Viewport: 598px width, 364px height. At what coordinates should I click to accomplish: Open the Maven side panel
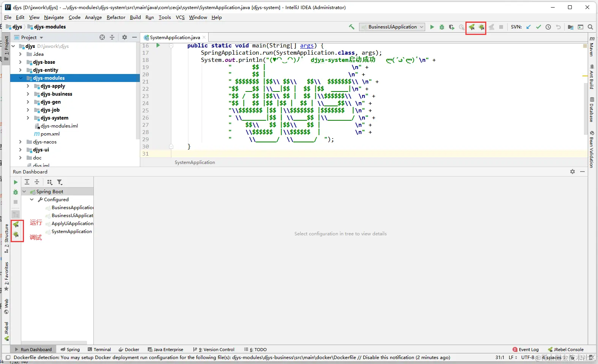(592, 46)
